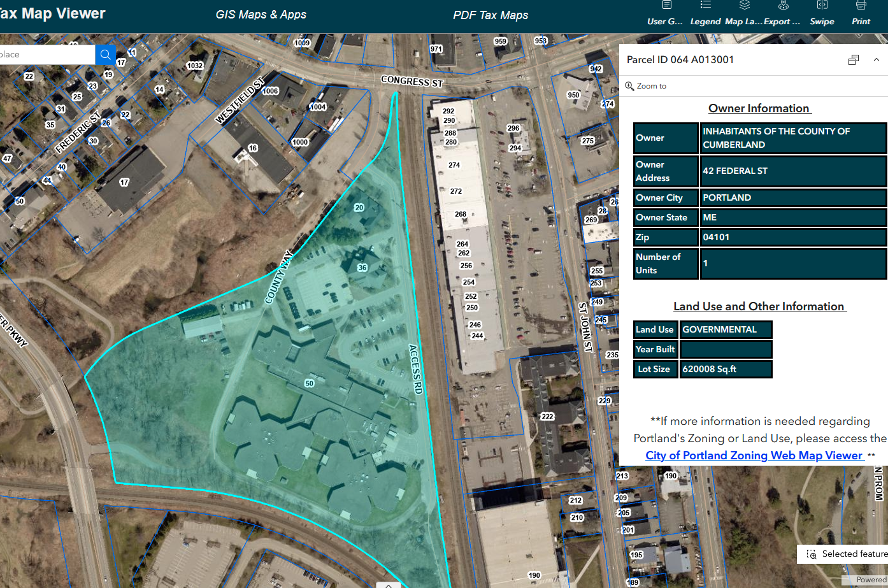Collapse the Parcel ID popup
Image resolution: width=888 pixels, height=588 pixels.
point(877,60)
